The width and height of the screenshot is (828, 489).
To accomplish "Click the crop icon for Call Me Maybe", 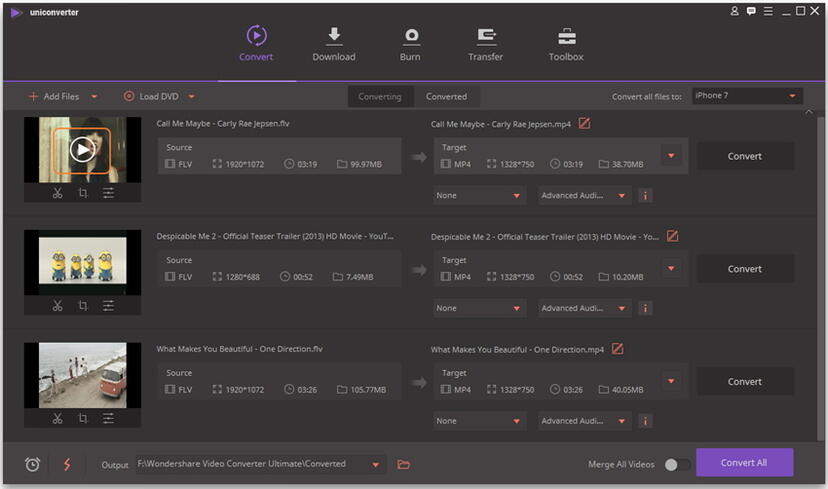I will pyautogui.click(x=83, y=193).
